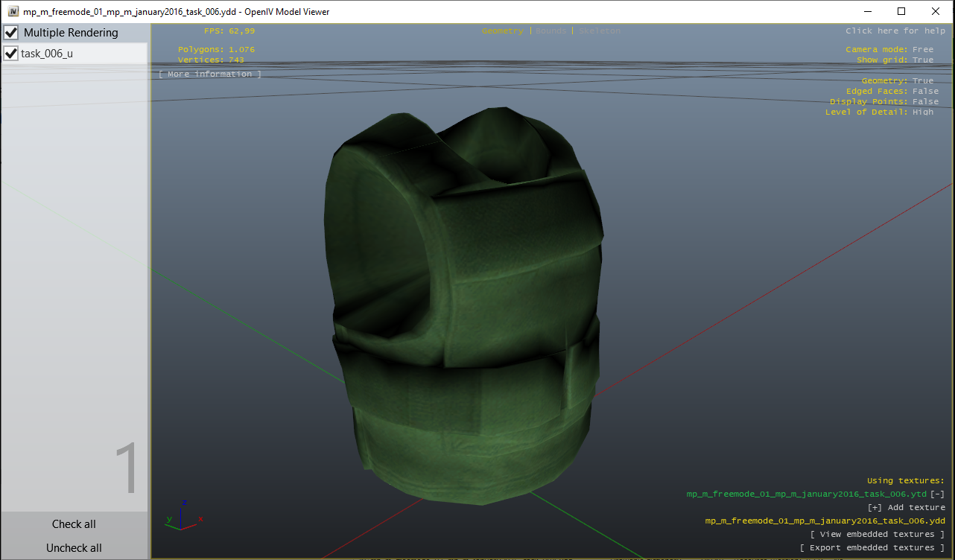Click the Uncheck all button
This screenshot has width=955, height=560.
click(73, 547)
